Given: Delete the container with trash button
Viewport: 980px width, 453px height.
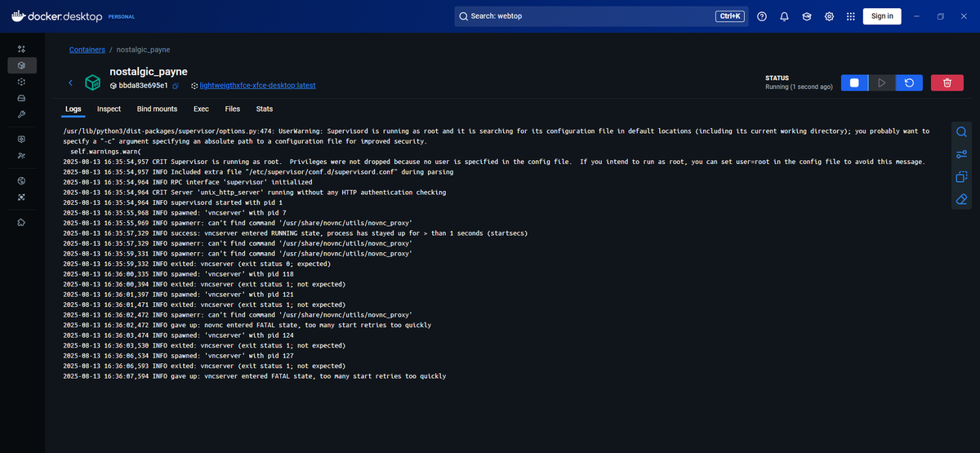Looking at the screenshot, I should click(x=947, y=82).
